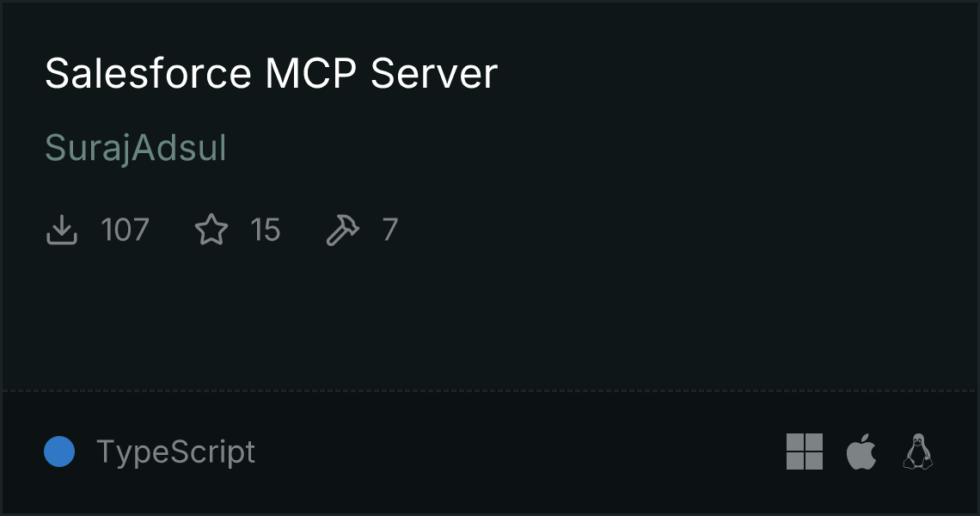Click the TypeScript language label
This screenshot has height=516, width=980.
click(x=175, y=452)
